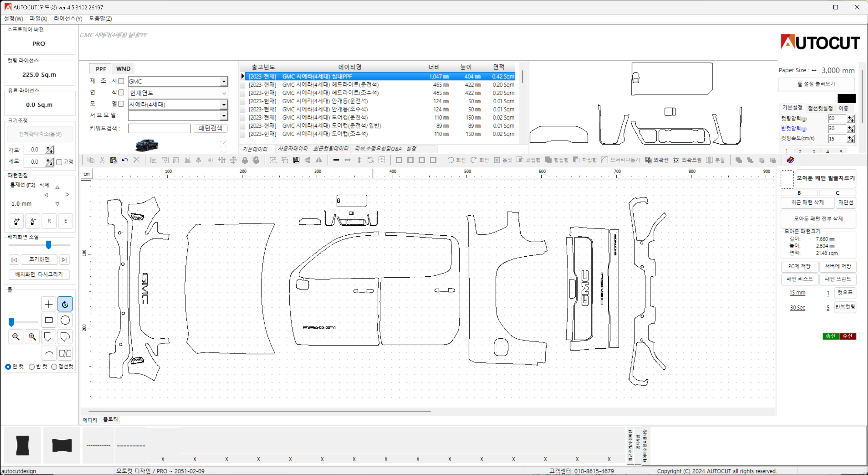Click the 배치화면 조절 slider handle
The height and width of the screenshot is (475, 868).
pos(49,245)
